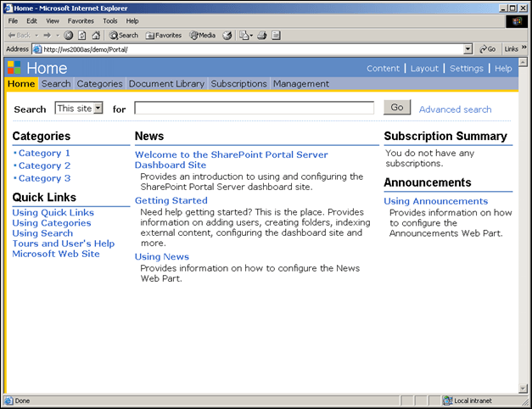Switch to the Categories tab
The height and width of the screenshot is (409, 532).
pyautogui.click(x=99, y=84)
